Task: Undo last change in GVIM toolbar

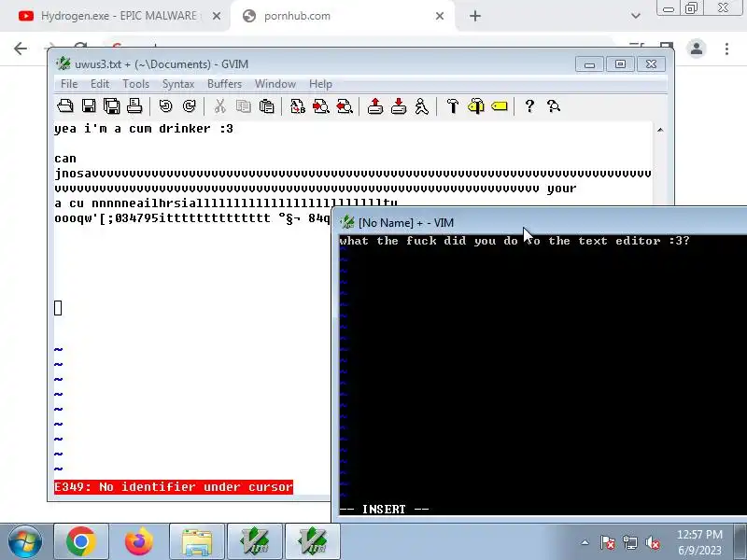Action: pyautogui.click(x=165, y=105)
